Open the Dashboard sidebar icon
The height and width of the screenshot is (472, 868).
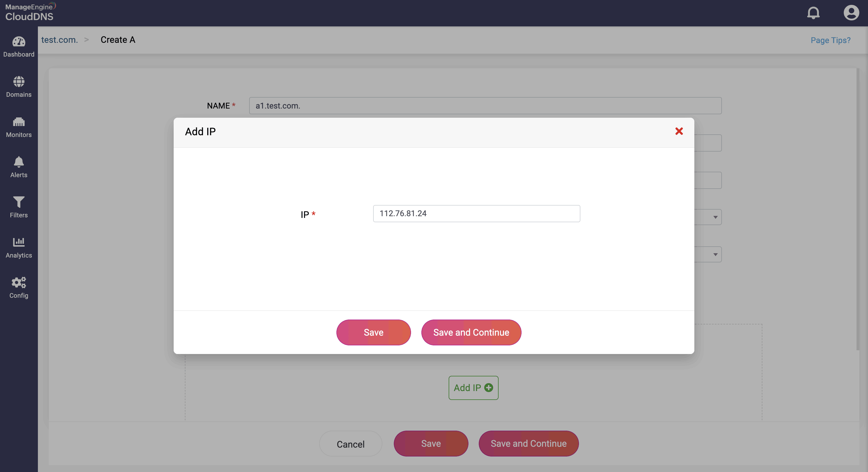pyautogui.click(x=19, y=42)
